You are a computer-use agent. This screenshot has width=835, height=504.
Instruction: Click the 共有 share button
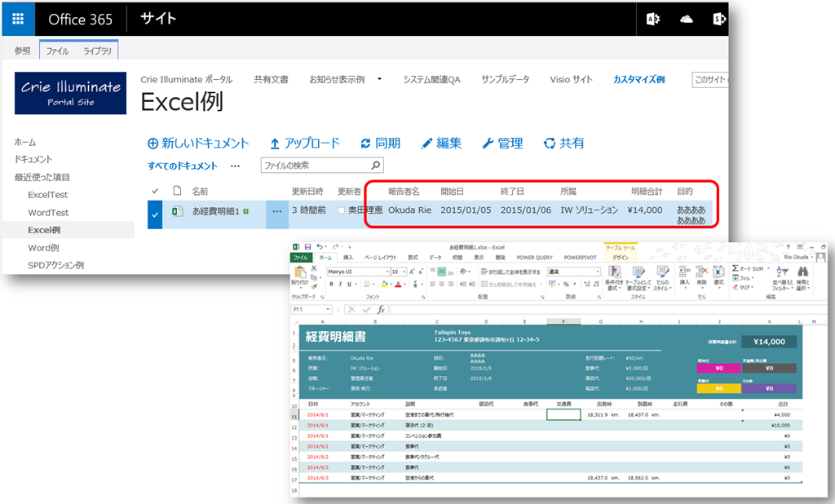(x=564, y=144)
